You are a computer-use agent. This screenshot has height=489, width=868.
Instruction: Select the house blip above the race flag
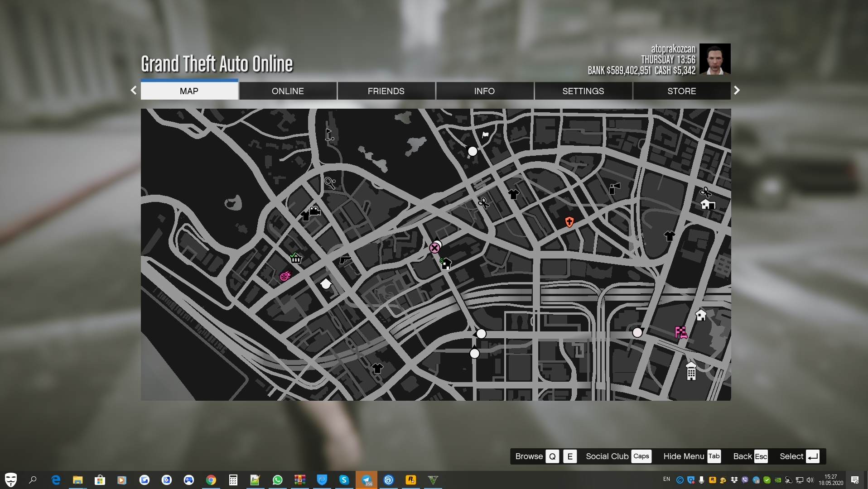coord(701,315)
